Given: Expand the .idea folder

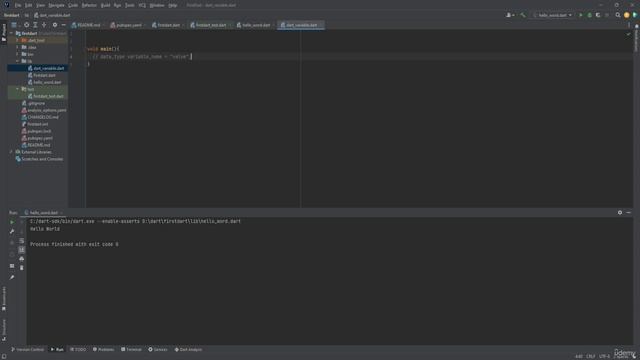Looking at the screenshot, I should (17, 47).
